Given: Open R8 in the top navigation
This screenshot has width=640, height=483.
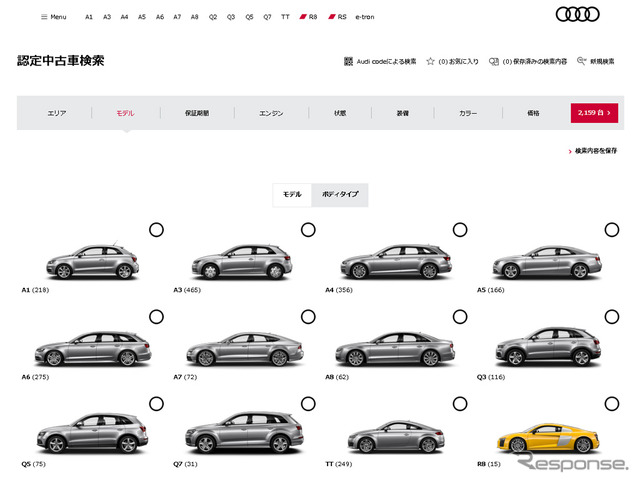Looking at the screenshot, I should point(309,17).
